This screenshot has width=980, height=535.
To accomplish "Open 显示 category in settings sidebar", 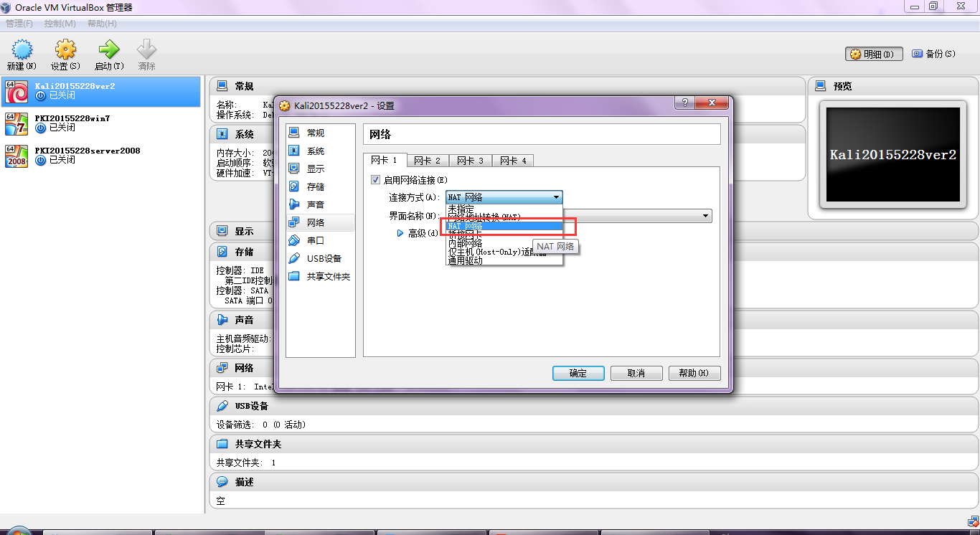I will (x=320, y=169).
